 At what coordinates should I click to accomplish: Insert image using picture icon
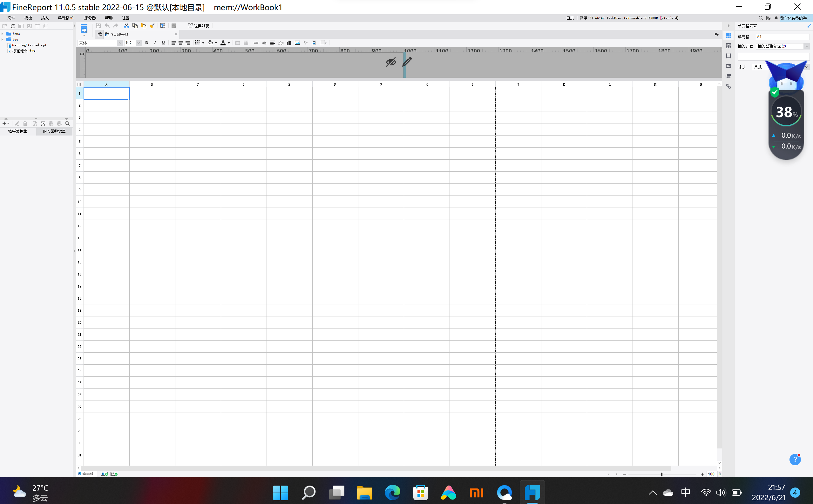(x=297, y=43)
